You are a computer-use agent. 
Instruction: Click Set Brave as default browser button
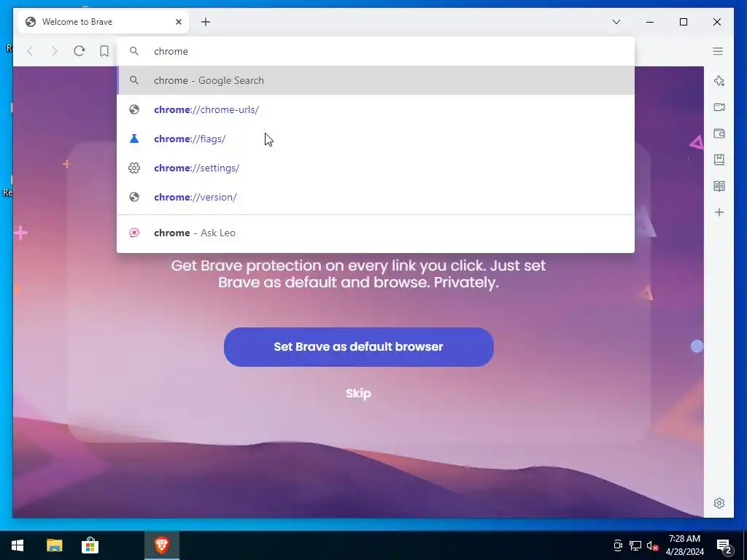(358, 346)
